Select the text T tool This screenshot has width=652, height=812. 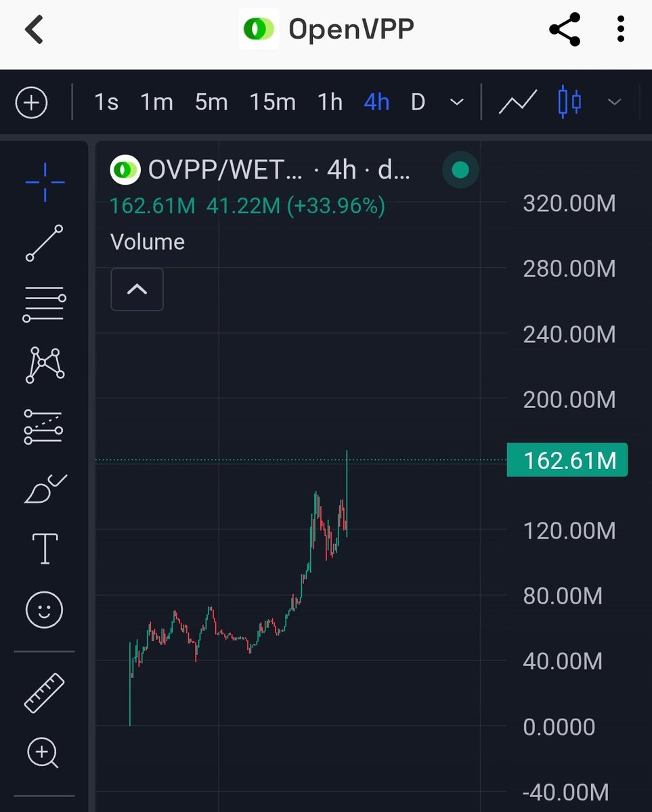[45, 548]
